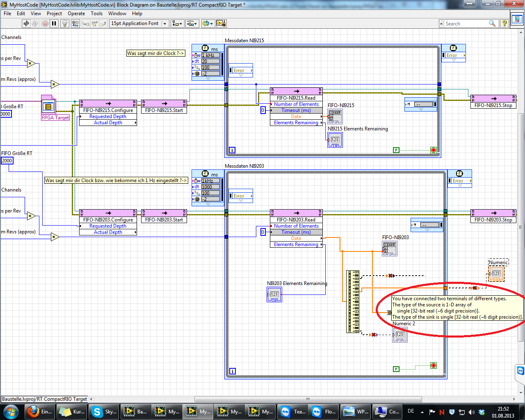525x420 pixels.
Task: Click Elements Remaining on FIFO-NI9203.Read
Action: coord(296,244)
